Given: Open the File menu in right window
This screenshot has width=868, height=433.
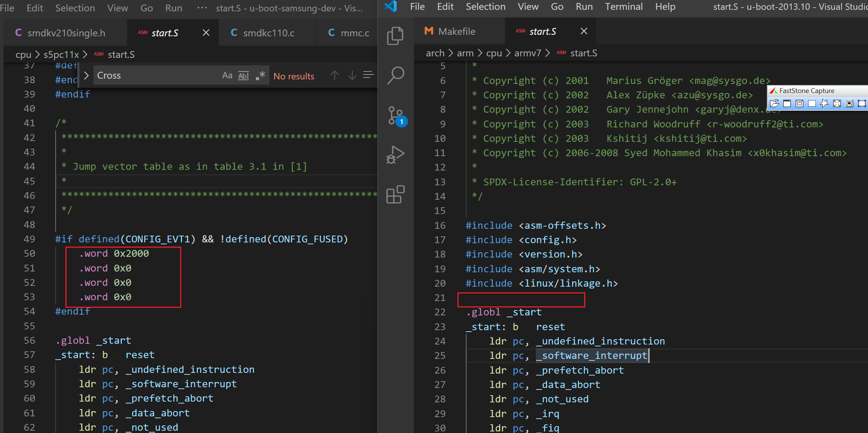Looking at the screenshot, I should (417, 7).
